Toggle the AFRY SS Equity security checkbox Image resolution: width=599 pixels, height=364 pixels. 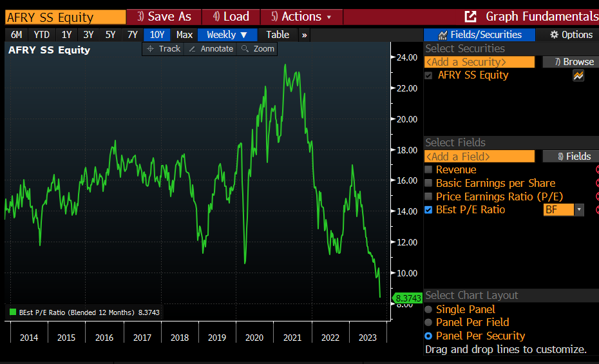point(428,75)
